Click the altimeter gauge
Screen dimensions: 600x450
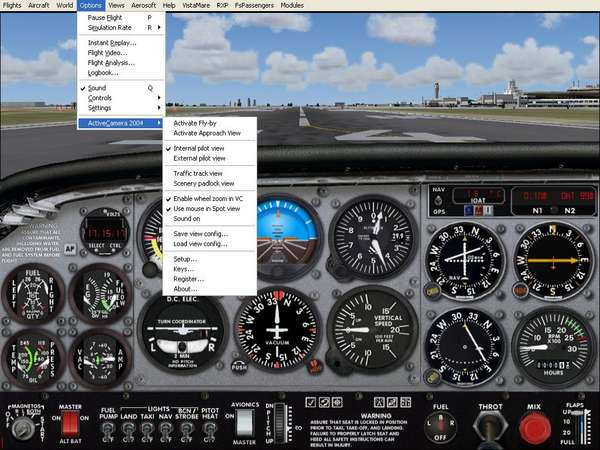[374, 236]
